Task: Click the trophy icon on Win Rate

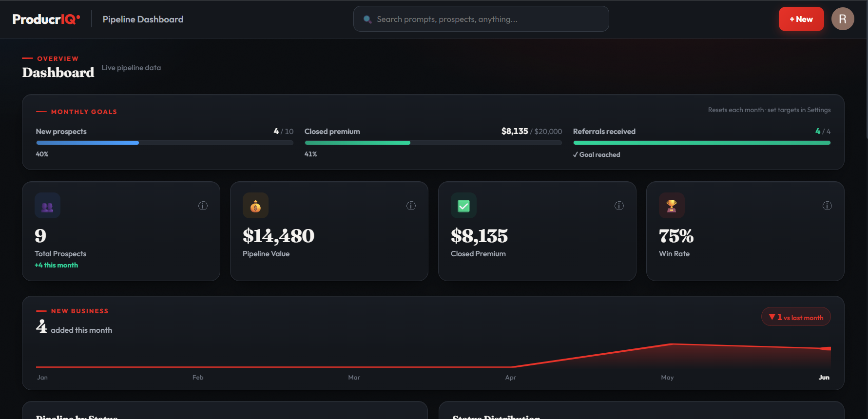Action: coord(672,206)
